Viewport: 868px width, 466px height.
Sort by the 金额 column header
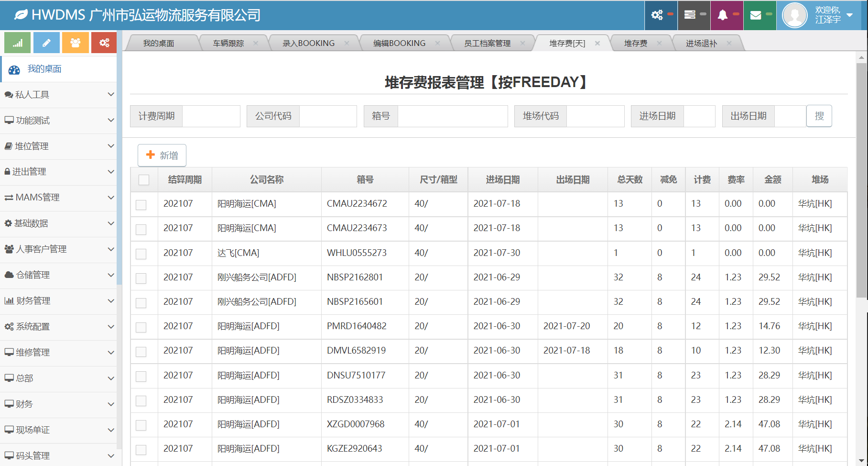[773, 179]
